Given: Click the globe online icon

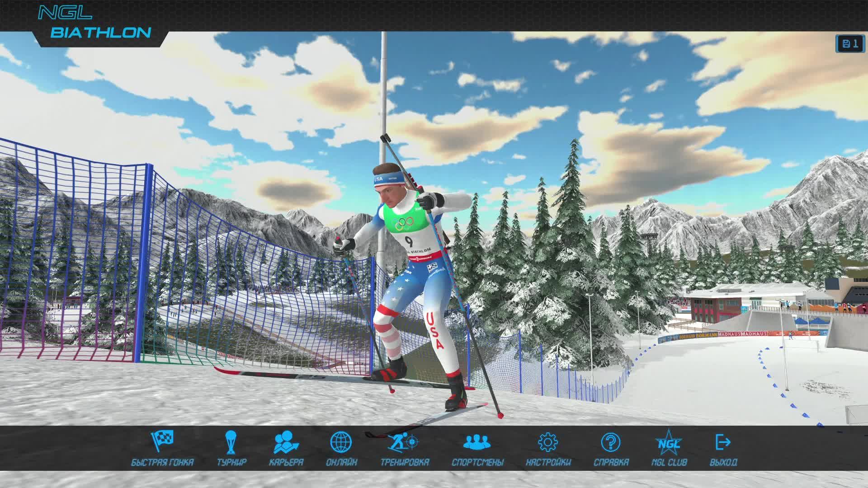Looking at the screenshot, I should coord(341,441).
